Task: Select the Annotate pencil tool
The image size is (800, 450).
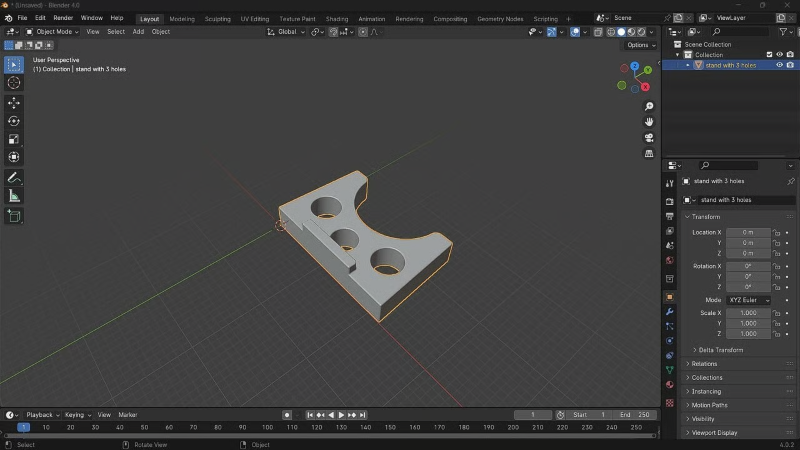Action: [14, 178]
